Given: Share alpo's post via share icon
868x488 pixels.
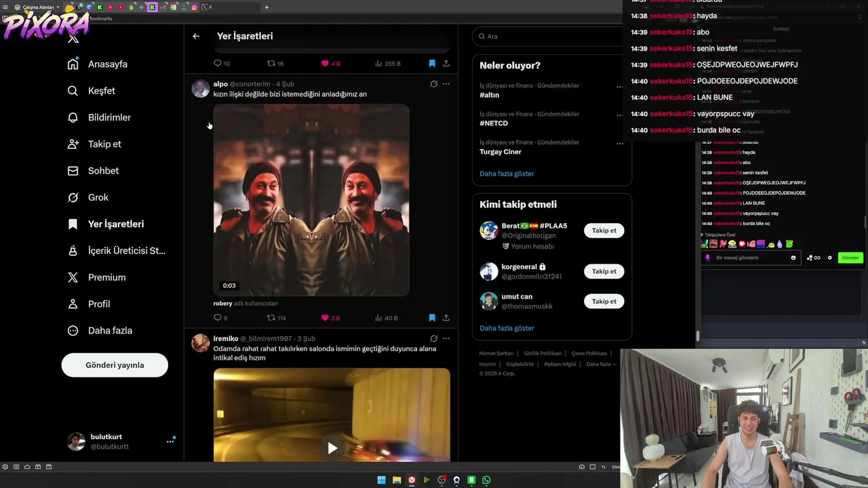Looking at the screenshot, I should click(446, 317).
